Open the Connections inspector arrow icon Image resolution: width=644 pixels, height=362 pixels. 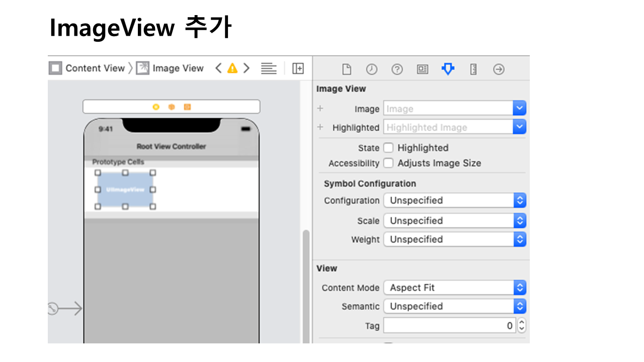pyautogui.click(x=499, y=69)
